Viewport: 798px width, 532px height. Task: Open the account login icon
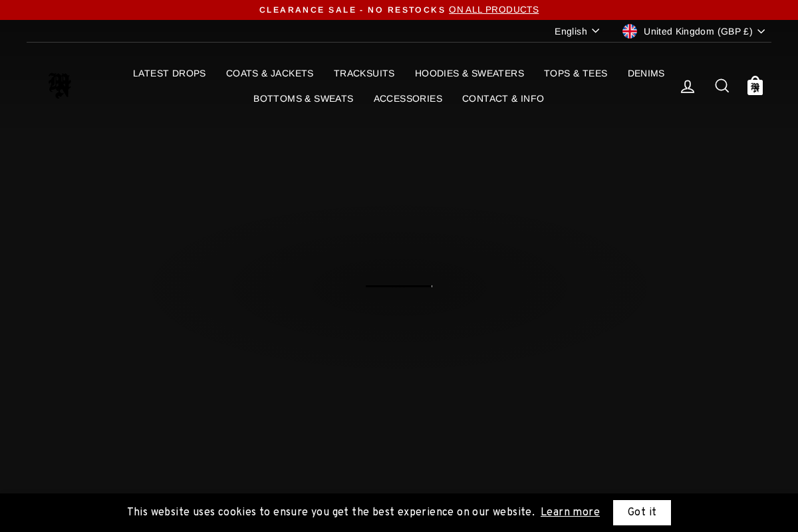[688, 85]
